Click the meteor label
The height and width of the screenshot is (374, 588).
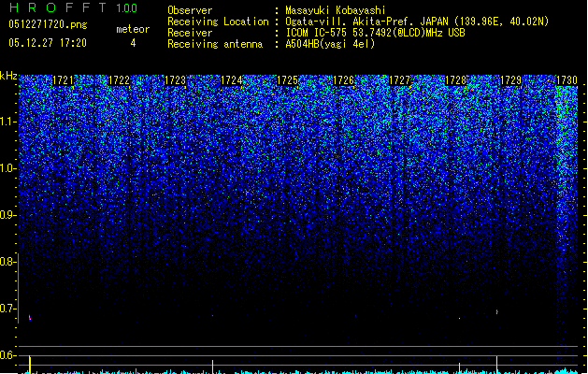coord(133,29)
